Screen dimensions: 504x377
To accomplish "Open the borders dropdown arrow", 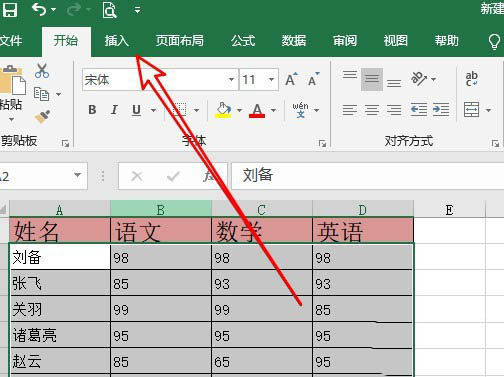I will 197,110.
